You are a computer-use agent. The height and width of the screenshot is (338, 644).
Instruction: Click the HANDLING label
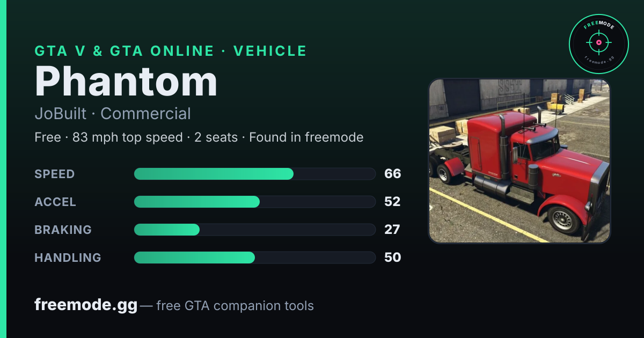pyautogui.click(x=68, y=258)
